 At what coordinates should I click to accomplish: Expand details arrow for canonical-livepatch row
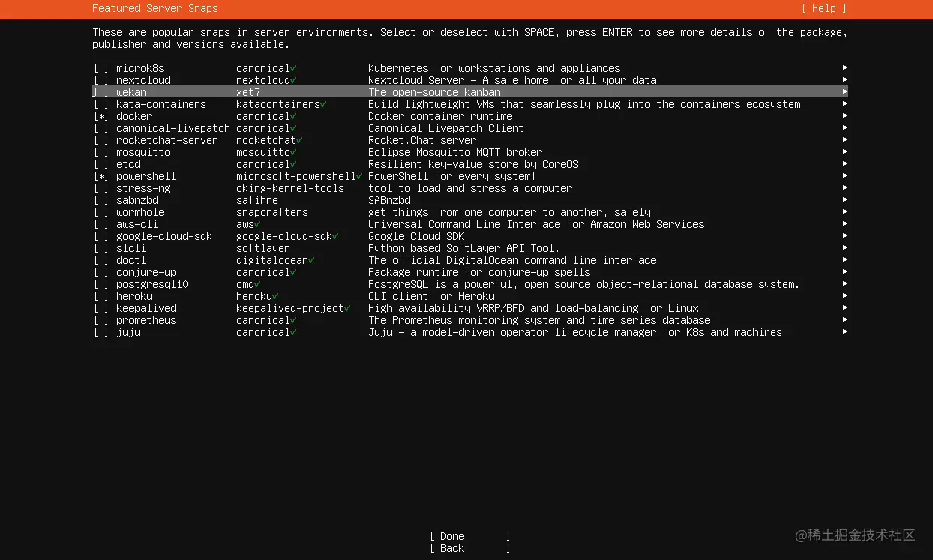[845, 128]
